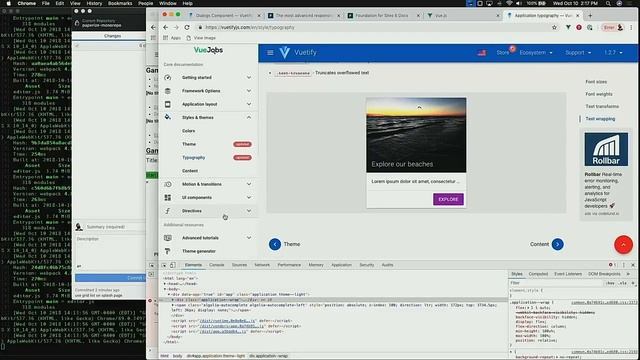Jump to Font sizes section
The height and width of the screenshot is (360, 640).
[x=596, y=82]
